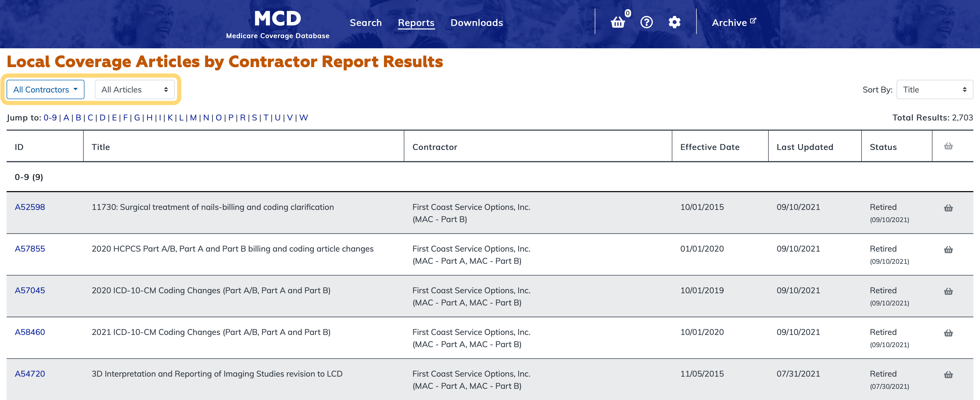Go to the Search menu
The width and height of the screenshot is (980, 400).
[x=365, y=23]
